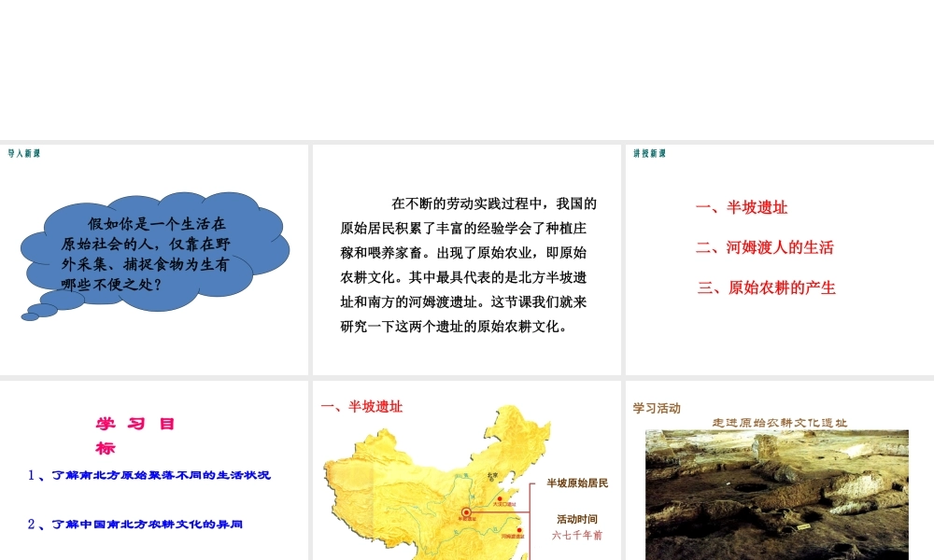Click the red heading 一、半坡遗址 in outline
Viewport: 934px width, 560px height.
tap(742, 207)
